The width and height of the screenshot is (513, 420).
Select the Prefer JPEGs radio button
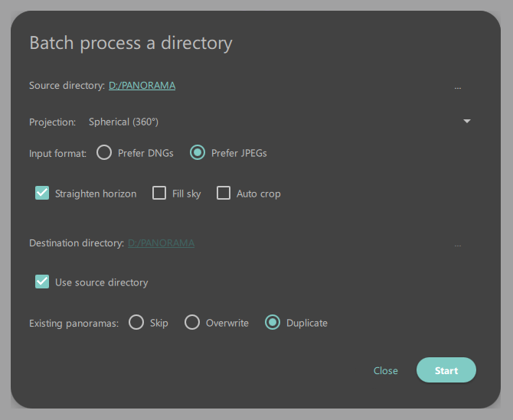pyautogui.click(x=198, y=153)
